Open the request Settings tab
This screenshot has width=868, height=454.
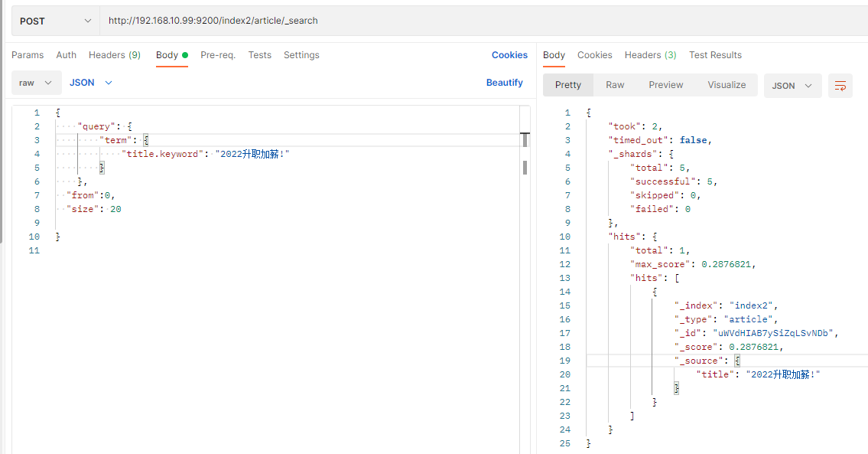point(301,55)
